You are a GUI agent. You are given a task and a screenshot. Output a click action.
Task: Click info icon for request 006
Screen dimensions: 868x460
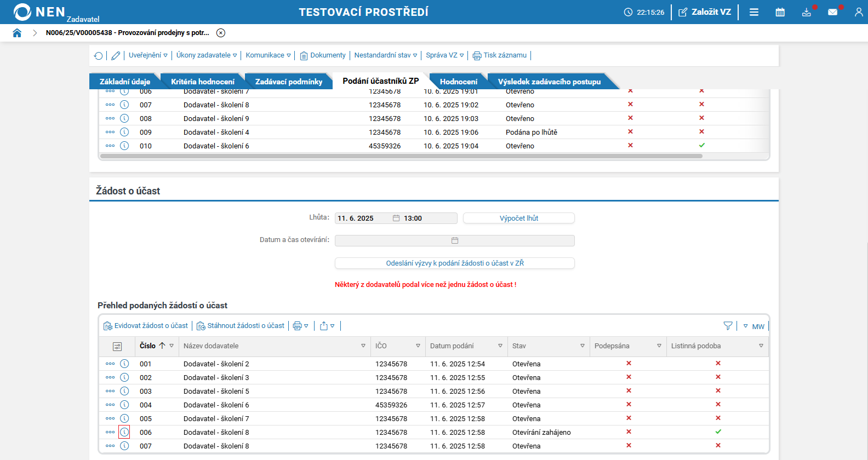point(124,432)
